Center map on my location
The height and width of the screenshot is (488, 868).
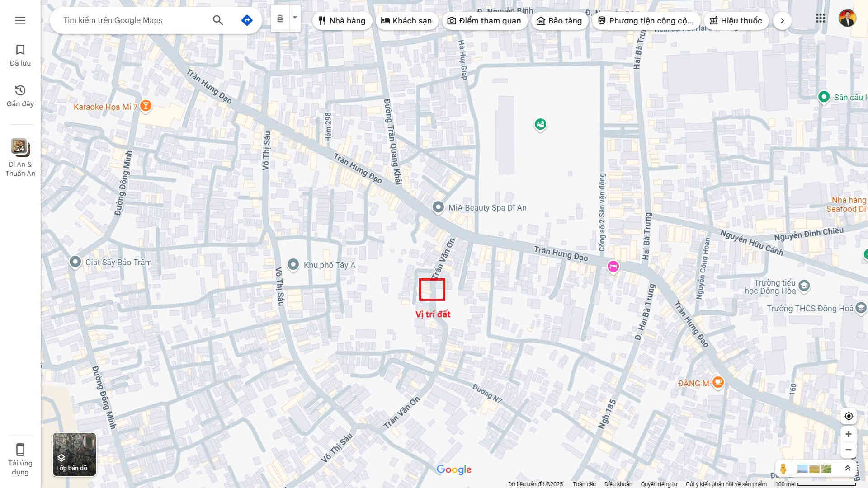coord(849,416)
